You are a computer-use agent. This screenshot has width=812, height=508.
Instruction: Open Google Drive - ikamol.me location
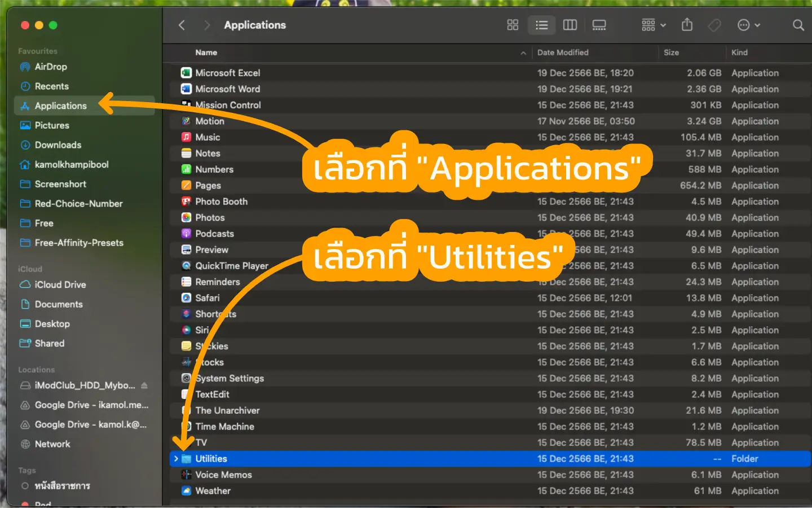point(84,405)
